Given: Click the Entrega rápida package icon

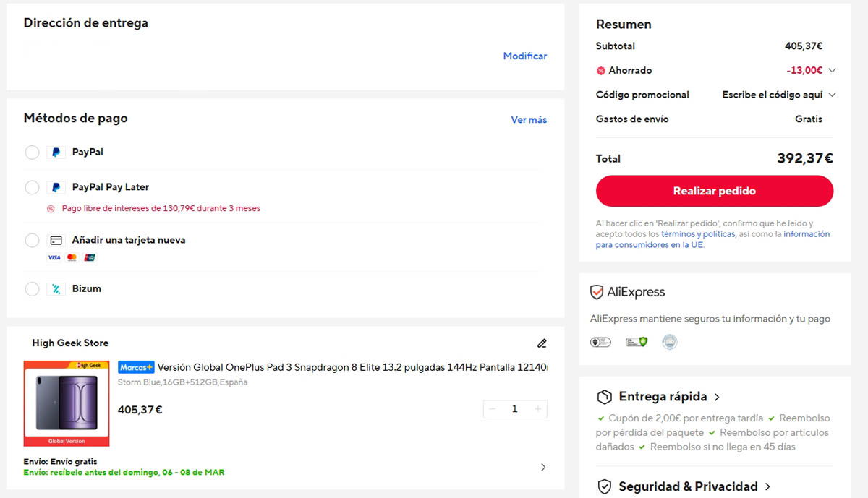Looking at the screenshot, I should 605,396.
